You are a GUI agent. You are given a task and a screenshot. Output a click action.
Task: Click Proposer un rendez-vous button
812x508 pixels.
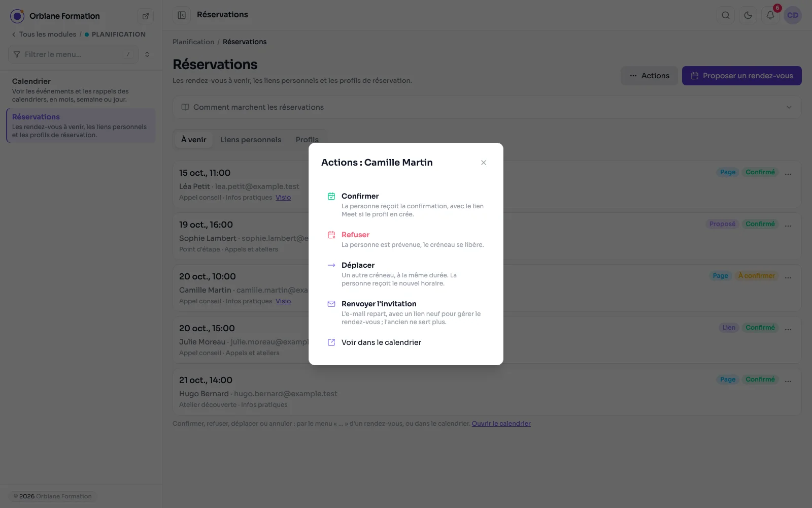coord(741,76)
